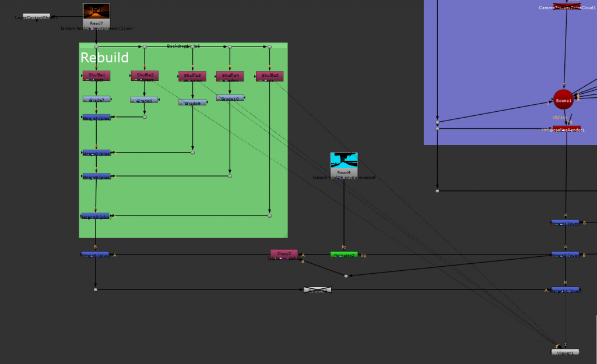This screenshot has height=364, width=597.
Task: Select the Shuffle5 node
Action: 269,76
